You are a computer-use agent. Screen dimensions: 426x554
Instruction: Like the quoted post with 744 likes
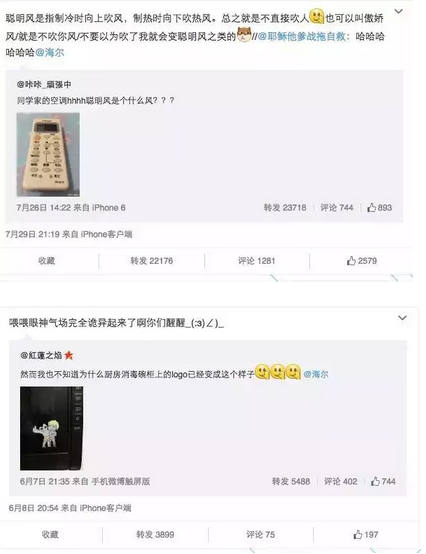click(383, 481)
